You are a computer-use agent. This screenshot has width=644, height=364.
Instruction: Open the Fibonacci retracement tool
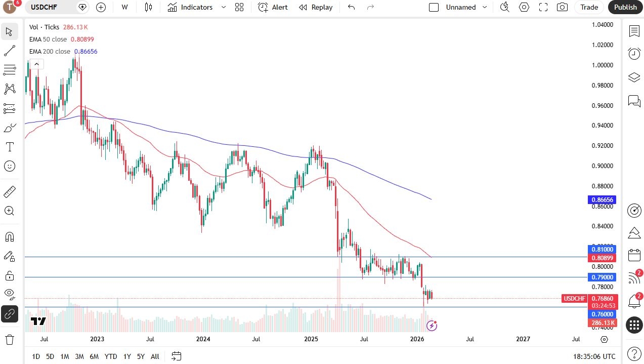(x=9, y=70)
